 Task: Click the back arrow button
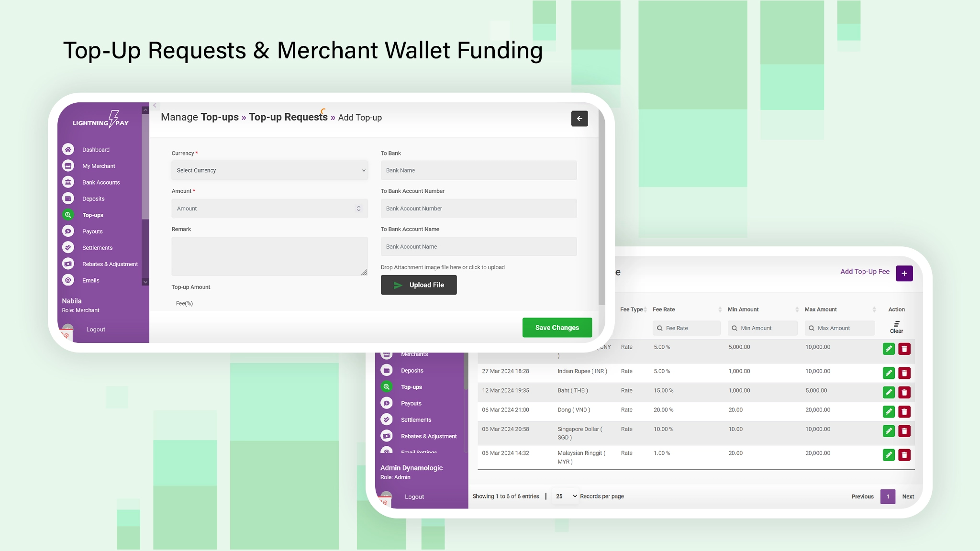click(579, 119)
